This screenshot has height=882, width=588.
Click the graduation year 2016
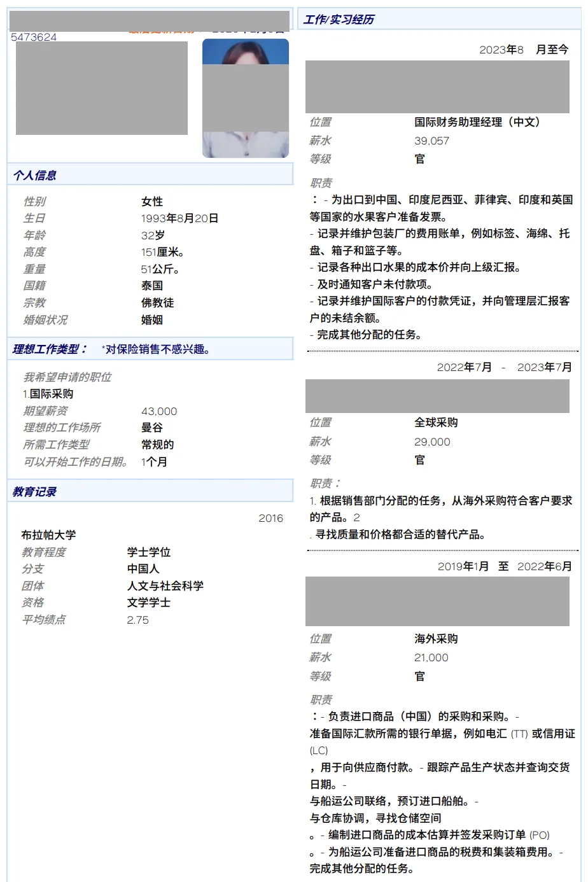click(x=270, y=519)
